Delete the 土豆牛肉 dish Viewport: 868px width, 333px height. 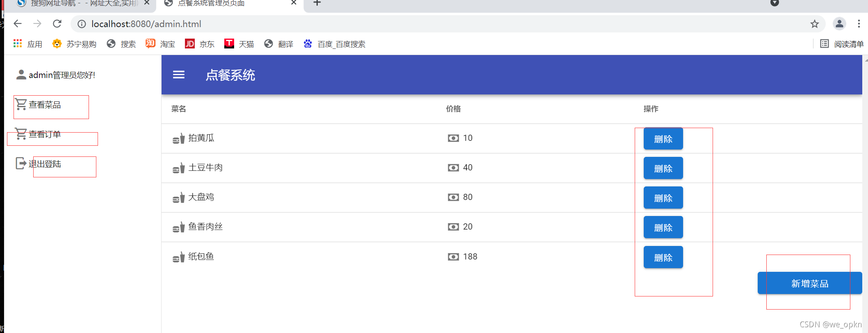(663, 168)
